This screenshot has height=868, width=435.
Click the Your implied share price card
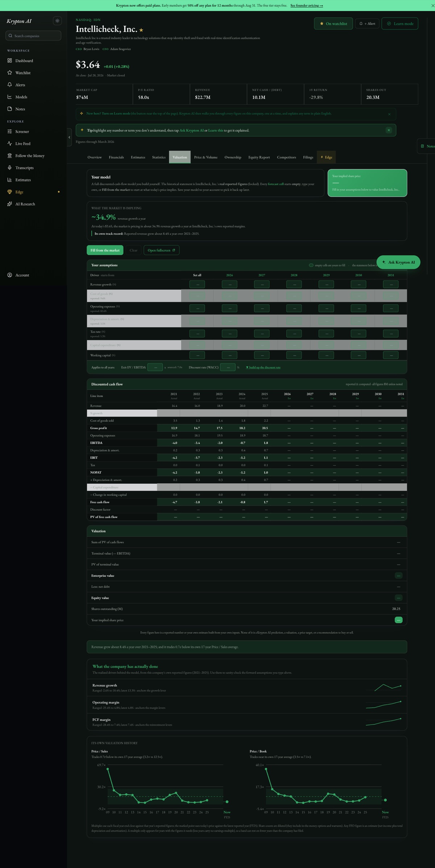click(367, 183)
